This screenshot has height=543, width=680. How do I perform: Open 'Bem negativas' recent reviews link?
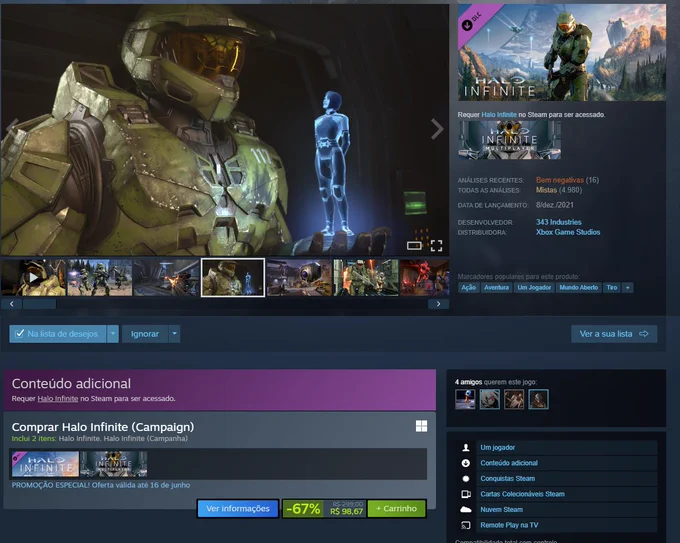(560, 180)
